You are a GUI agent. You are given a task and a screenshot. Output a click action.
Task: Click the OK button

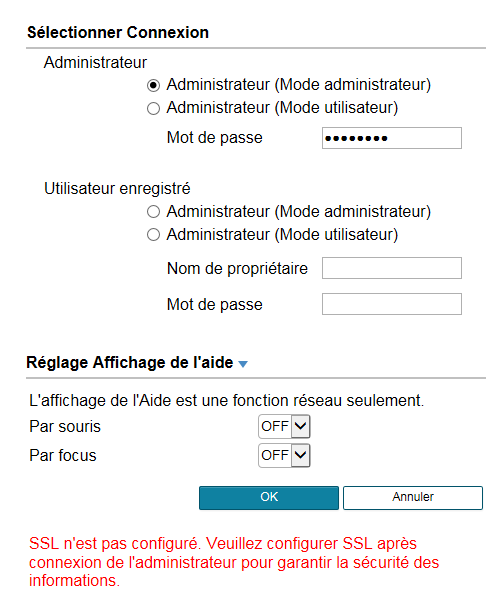click(269, 498)
